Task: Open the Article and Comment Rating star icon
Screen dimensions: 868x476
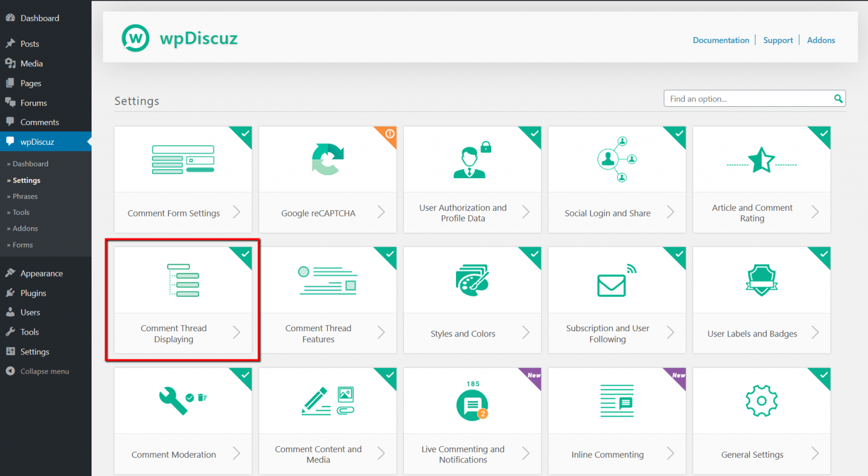Action: pyautogui.click(x=762, y=159)
